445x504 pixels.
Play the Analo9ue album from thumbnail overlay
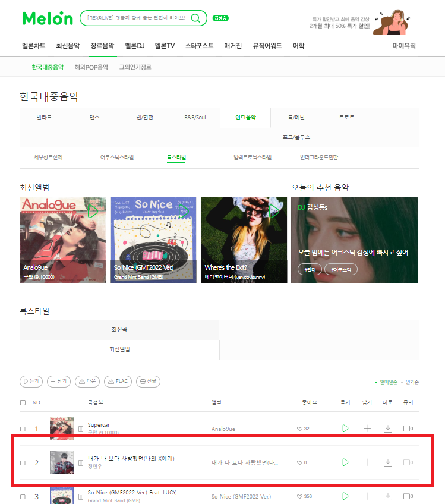(x=93, y=211)
